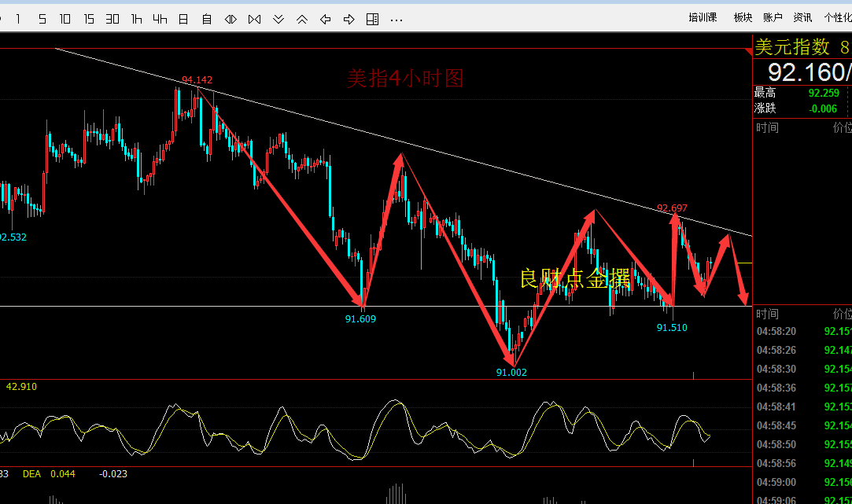Click the expand horizontal chart icon
This screenshot has height=504, width=852.
tap(231, 19)
